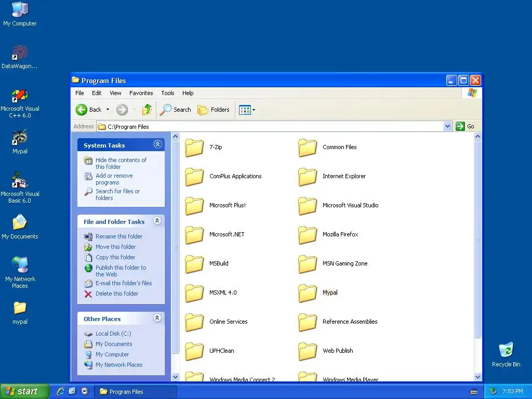The height and width of the screenshot is (399, 532).
Task: Click the green Back arrow button
Action: coord(82,110)
